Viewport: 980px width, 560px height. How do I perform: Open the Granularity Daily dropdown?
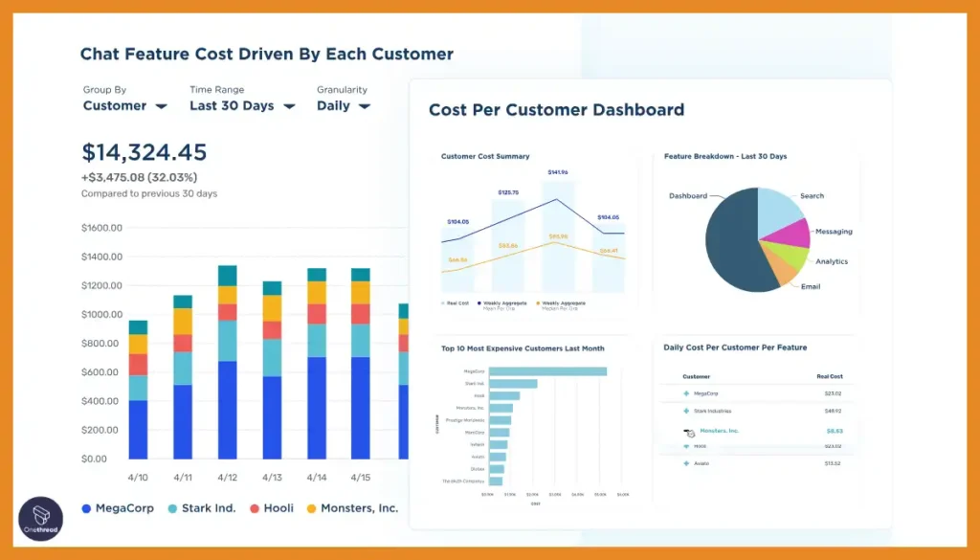[x=344, y=105]
